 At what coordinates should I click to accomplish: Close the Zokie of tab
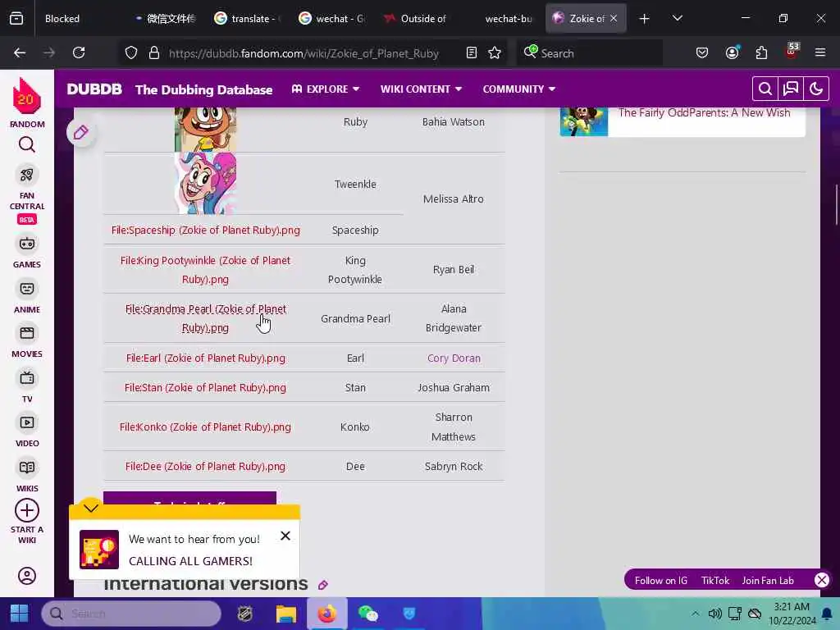coord(614,18)
